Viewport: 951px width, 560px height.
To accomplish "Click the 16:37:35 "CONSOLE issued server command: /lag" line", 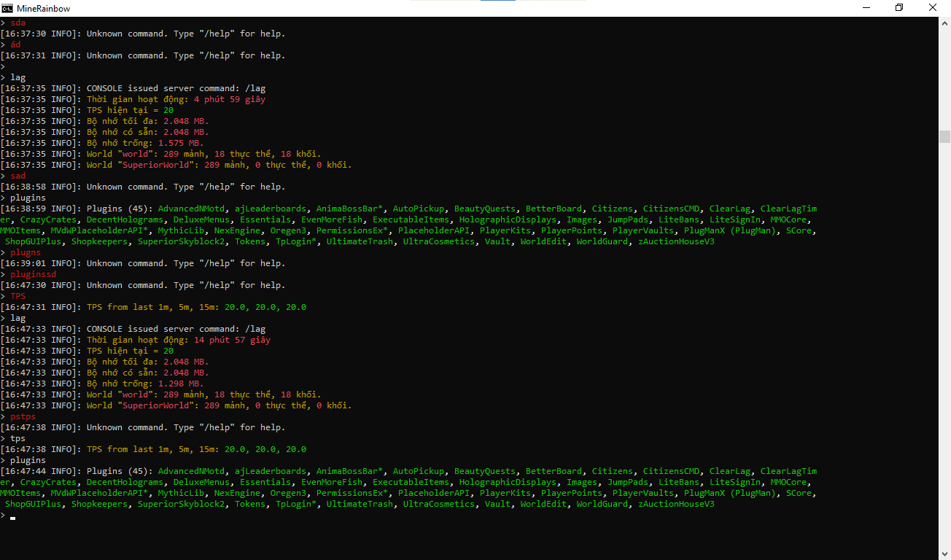I will click(x=133, y=88).
